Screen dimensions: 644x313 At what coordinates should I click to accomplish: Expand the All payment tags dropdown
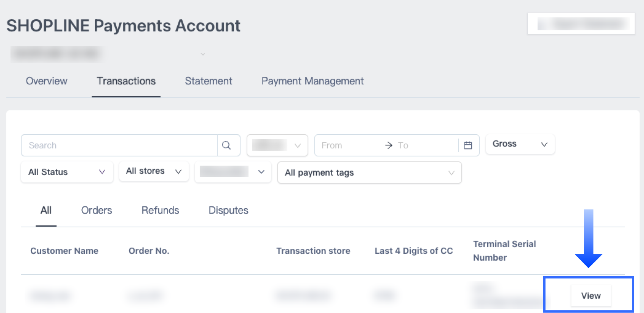(x=369, y=173)
